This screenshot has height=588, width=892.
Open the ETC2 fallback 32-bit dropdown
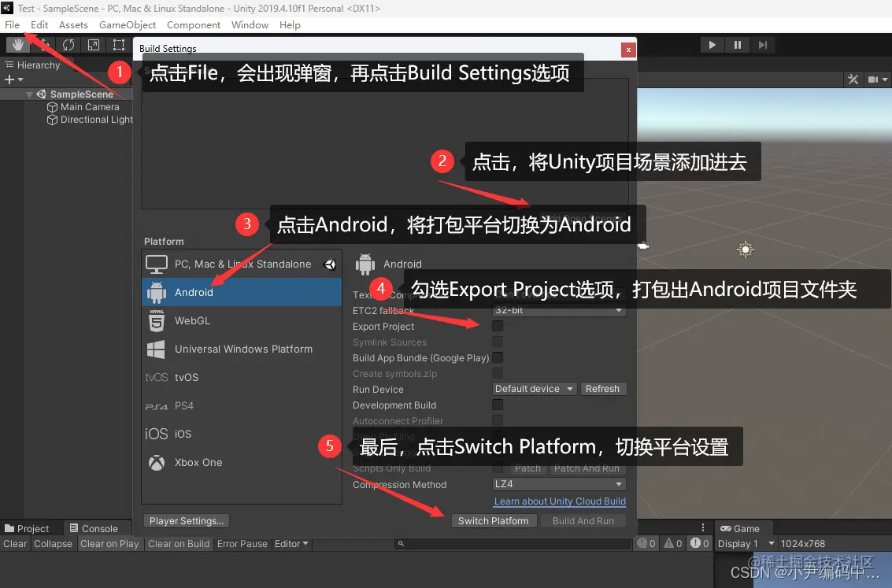pyautogui.click(x=559, y=310)
